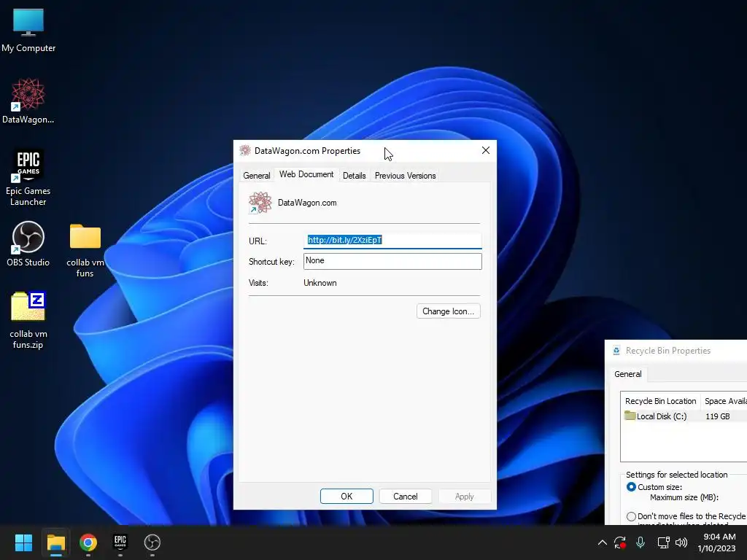Image resolution: width=747 pixels, height=560 pixels.
Task: Switch to the General tab in DataWagon Properties
Action: [x=256, y=176]
